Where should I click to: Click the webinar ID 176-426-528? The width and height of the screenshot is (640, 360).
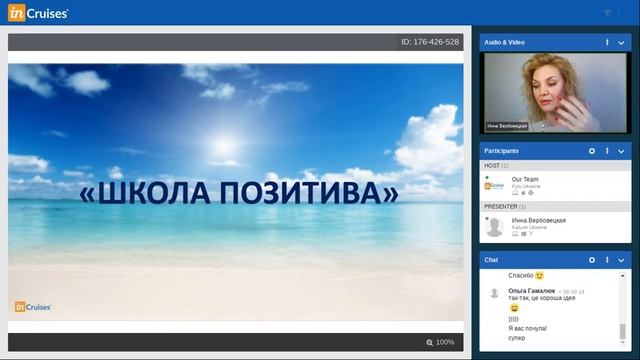point(430,42)
